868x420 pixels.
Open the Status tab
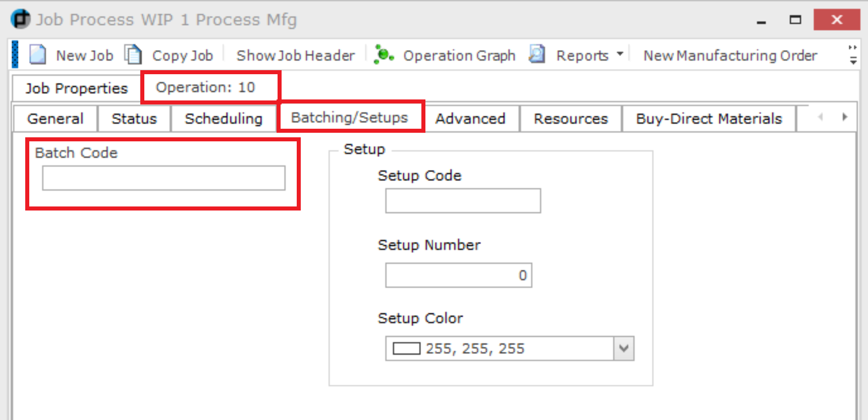pos(134,119)
